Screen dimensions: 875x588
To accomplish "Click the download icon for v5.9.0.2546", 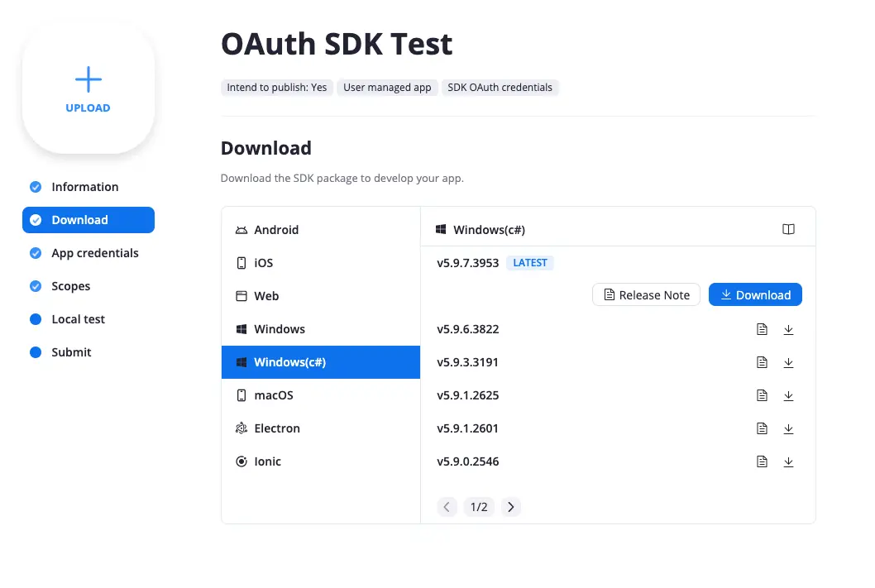I will [788, 461].
